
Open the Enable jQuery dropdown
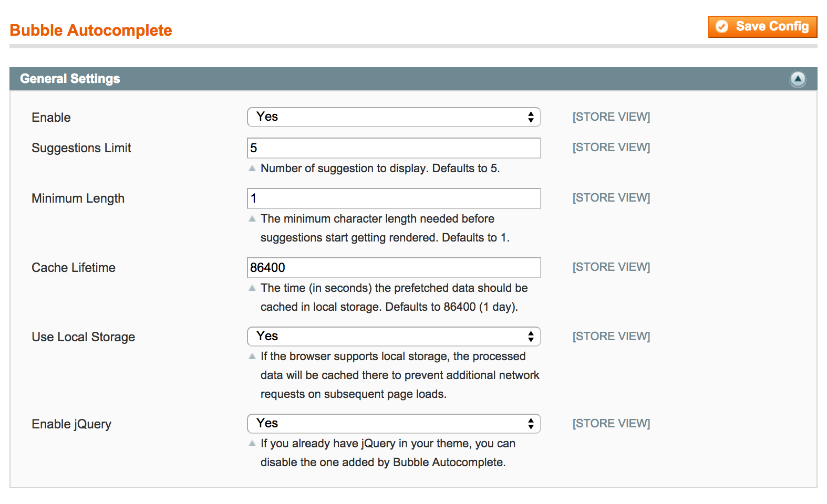(394, 424)
